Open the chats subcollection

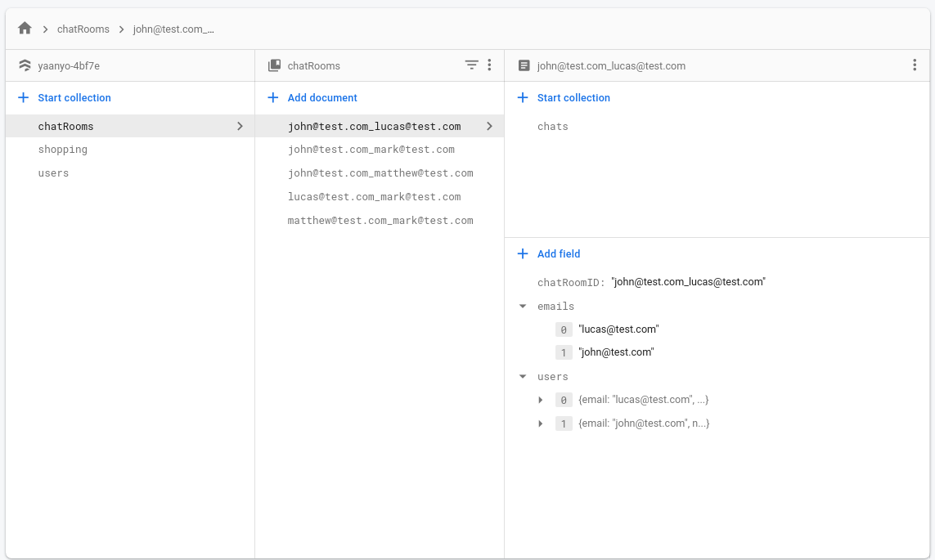(x=553, y=126)
